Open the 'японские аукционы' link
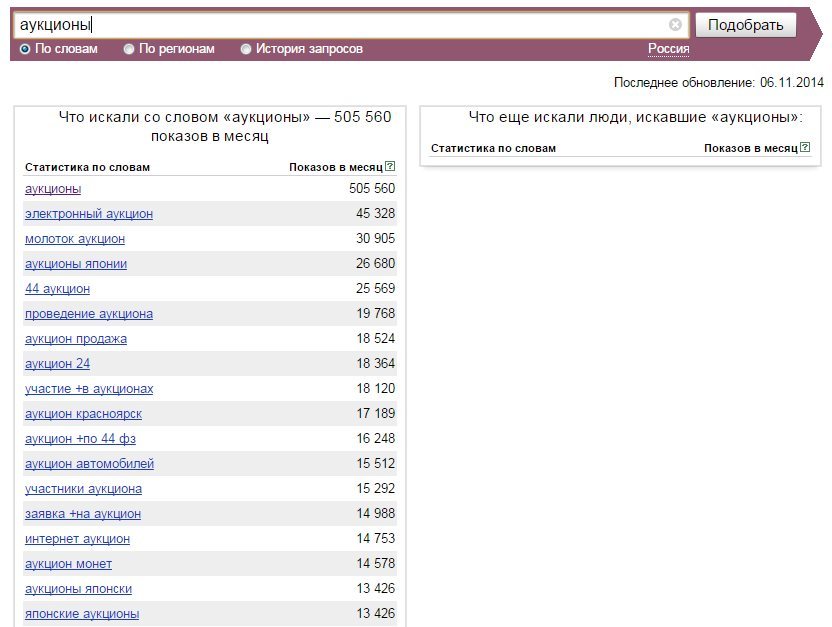The height and width of the screenshot is (627, 832). 82,614
